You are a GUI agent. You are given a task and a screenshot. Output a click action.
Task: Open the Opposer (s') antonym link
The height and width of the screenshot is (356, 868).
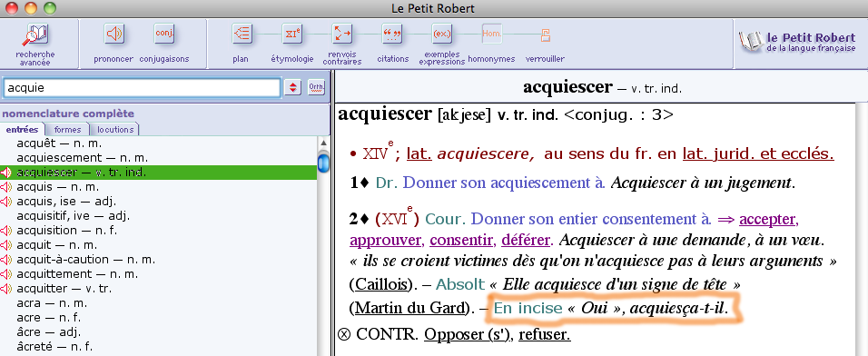[x=468, y=334]
